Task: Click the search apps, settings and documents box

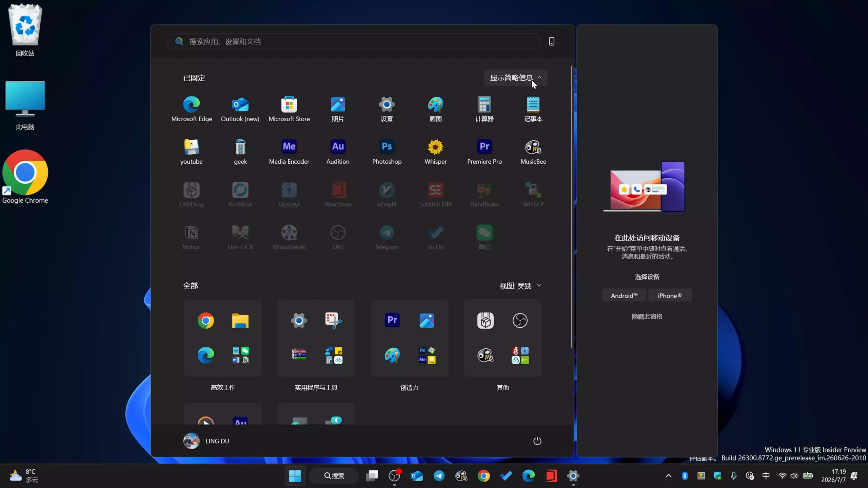Action: pyautogui.click(x=354, y=41)
